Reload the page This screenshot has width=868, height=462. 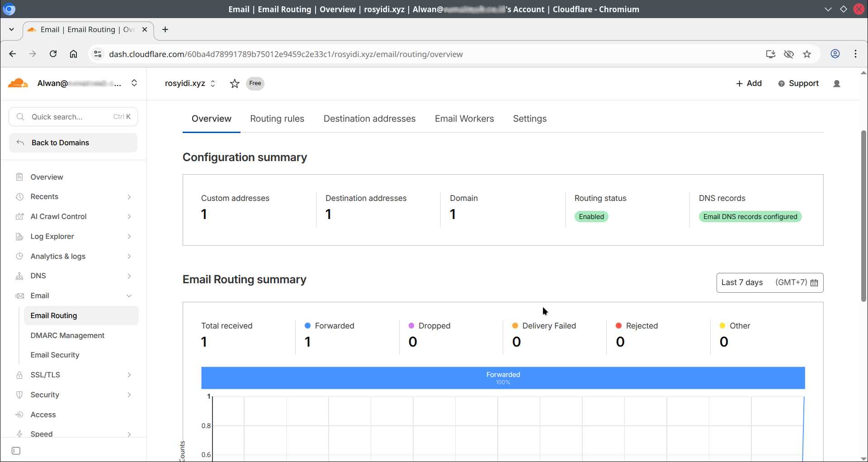pos(53,54)
